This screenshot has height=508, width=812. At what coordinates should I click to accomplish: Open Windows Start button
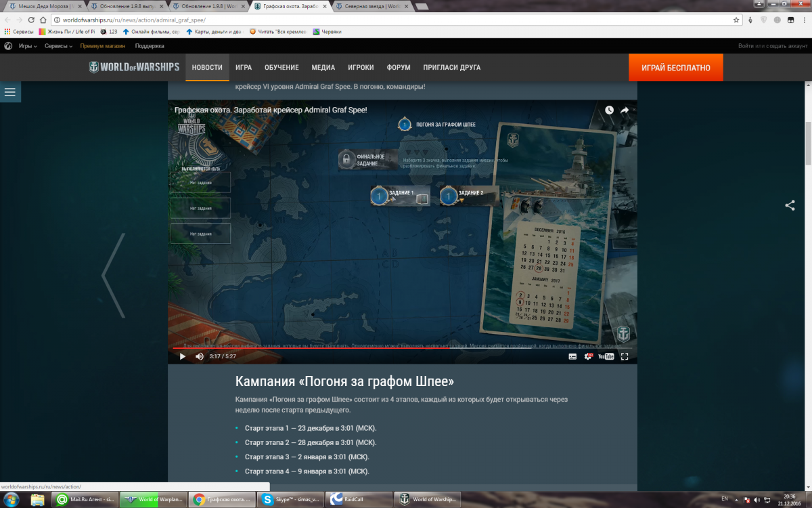click(12, 499)
